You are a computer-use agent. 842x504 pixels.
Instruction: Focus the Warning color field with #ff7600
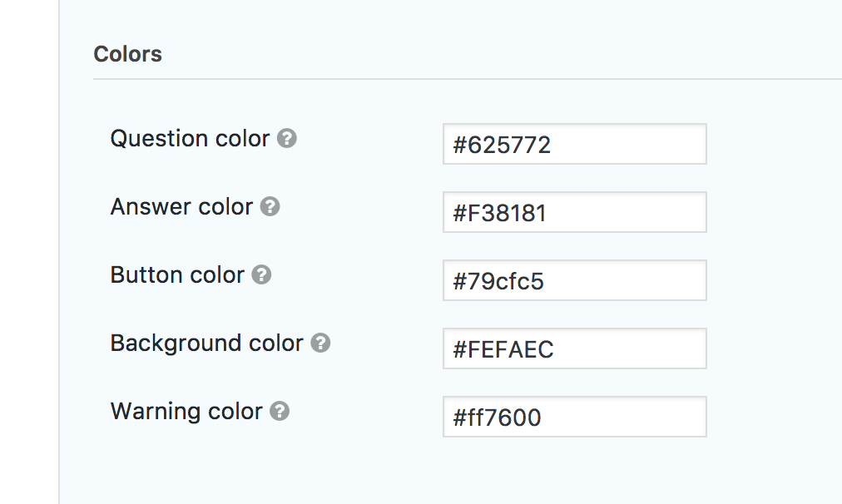coord(574,418)
